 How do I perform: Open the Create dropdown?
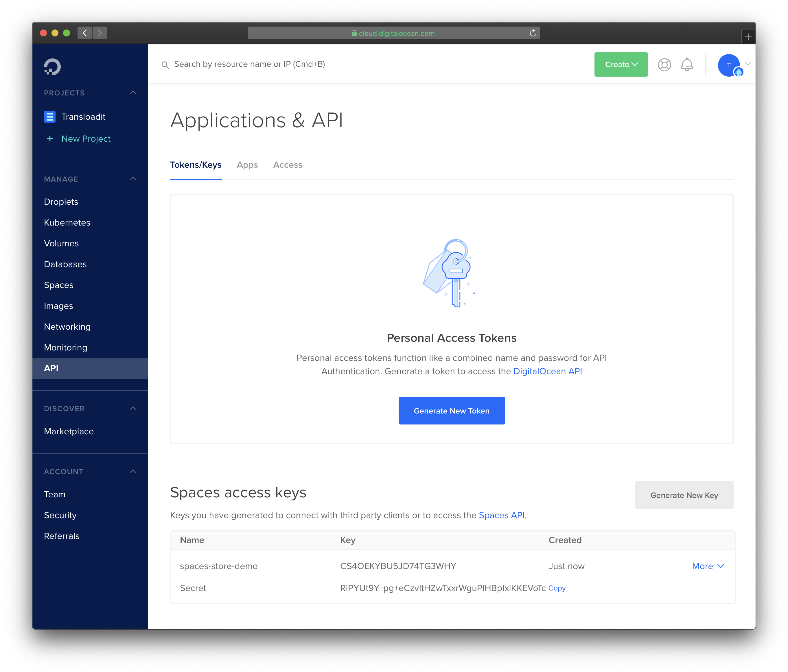(x=621, y=64)
